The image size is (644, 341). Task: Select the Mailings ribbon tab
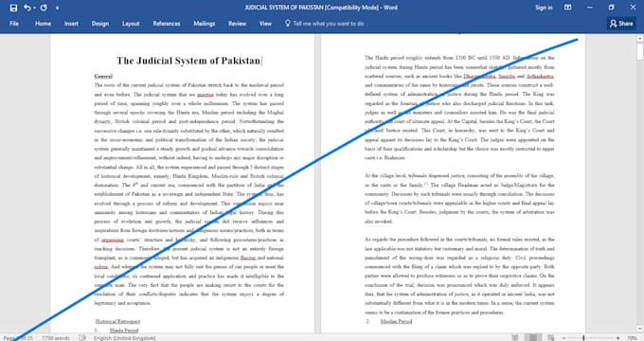[x=205, y=24]
